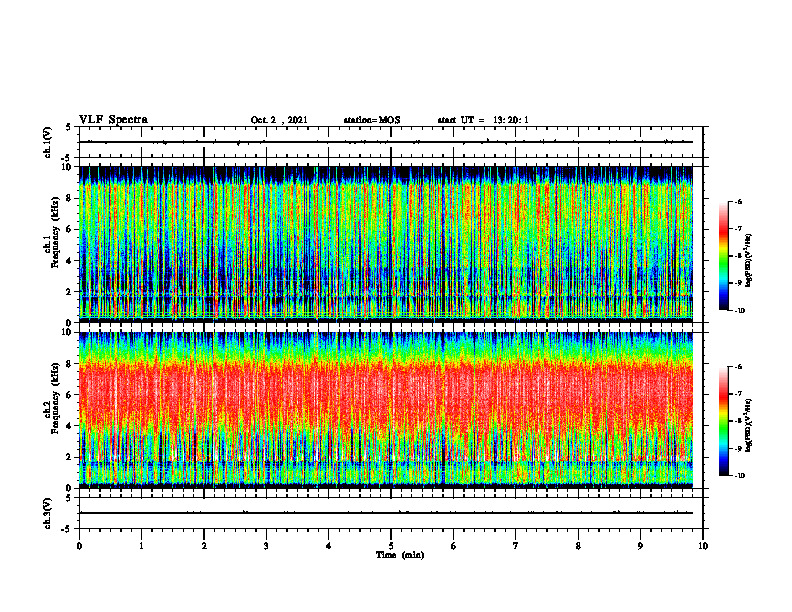Click the ch.1 spectrogram color bar

tap(723, 256)
